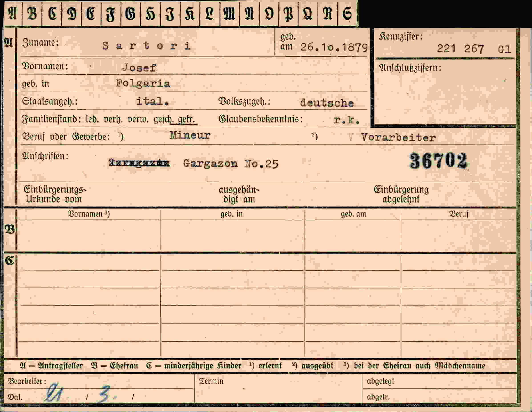Screen dimensions: 532x412
Task: Click the 'Dat.' label
Action: click(15, 397)
